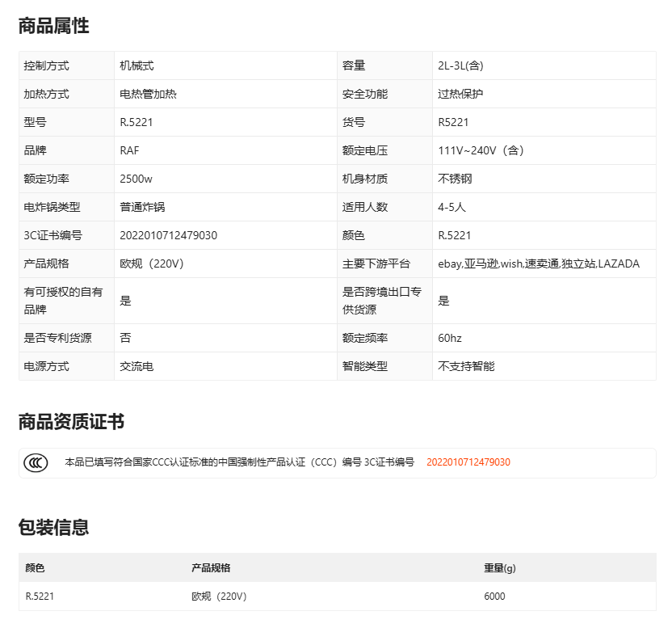Screen dimensions: 672x624
Task: Select the brand value RAF
Action: [x=129, y=150]
